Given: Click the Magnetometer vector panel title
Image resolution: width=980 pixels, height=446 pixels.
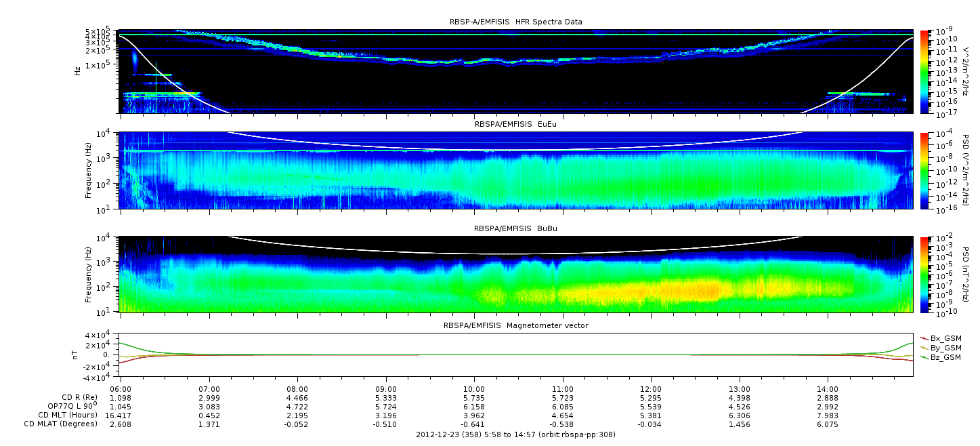Looking at the screenshot, I should pos(515,325).
